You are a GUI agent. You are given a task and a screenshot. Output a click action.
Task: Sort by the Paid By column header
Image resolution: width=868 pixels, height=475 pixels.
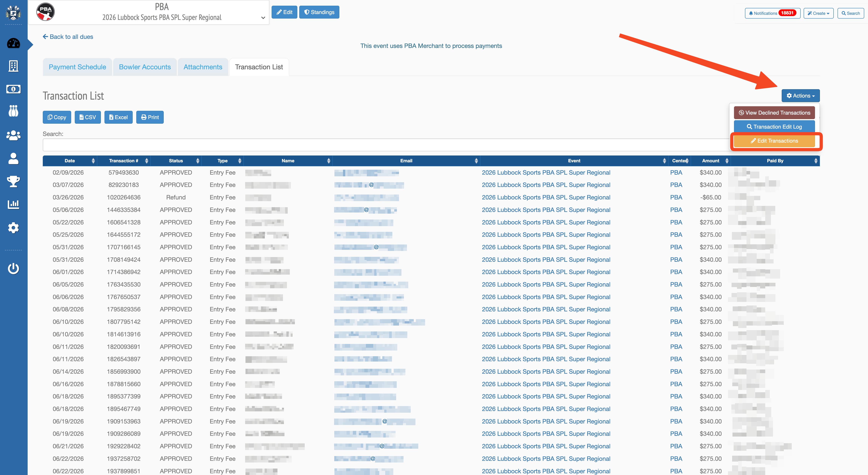(x=775, y=161)
